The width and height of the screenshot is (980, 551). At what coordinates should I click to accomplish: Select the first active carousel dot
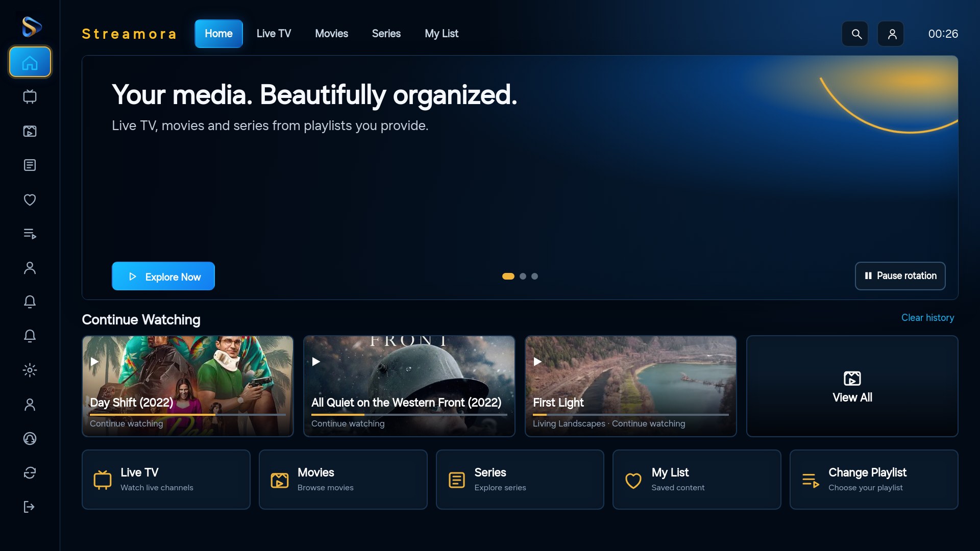(x=508, y=276)
